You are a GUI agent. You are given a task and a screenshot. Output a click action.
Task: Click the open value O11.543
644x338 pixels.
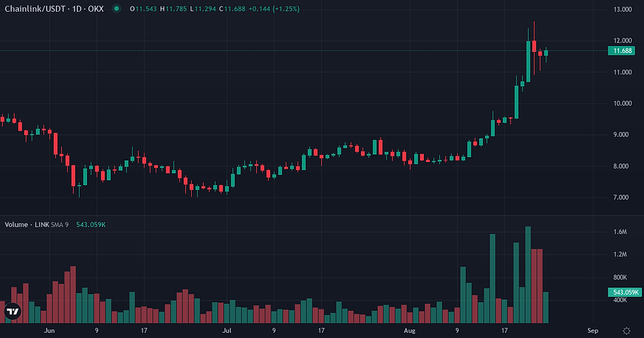(x=143, y=9)
